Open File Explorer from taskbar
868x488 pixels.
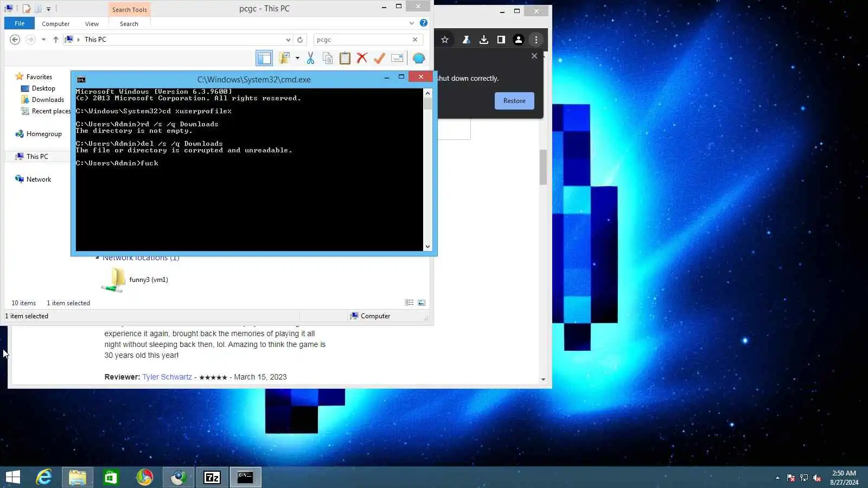tap(78, 477)
